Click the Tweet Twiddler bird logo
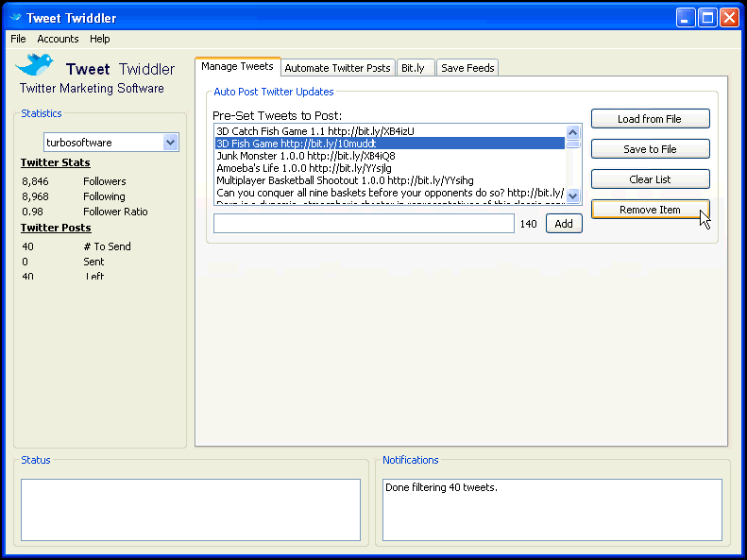 (34, 65)
